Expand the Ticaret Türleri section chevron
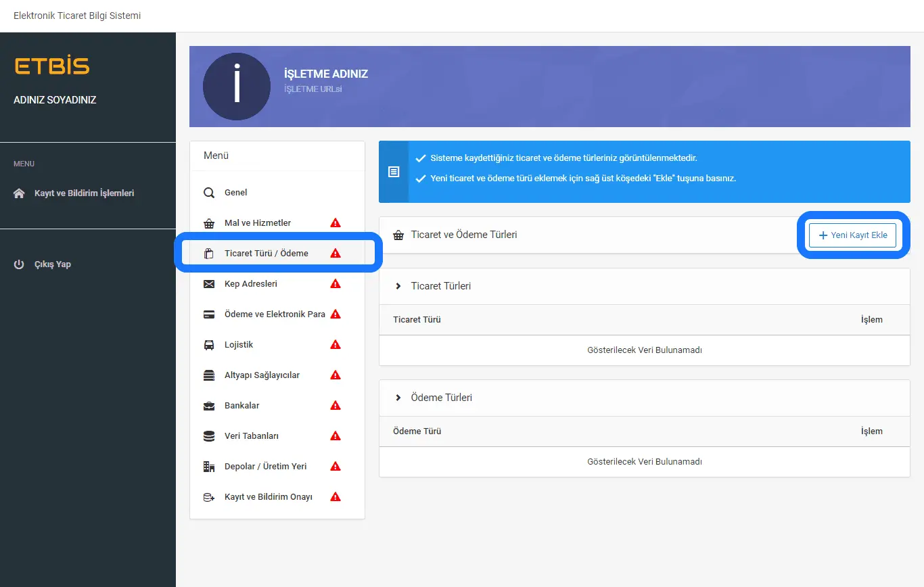The width and height of the screenshot is (924, 587). (x=398, y=286)
